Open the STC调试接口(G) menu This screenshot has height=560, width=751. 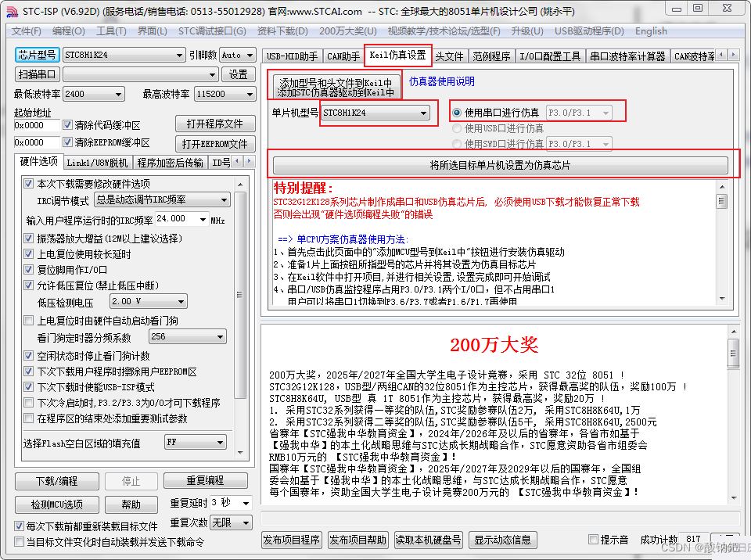212,31
